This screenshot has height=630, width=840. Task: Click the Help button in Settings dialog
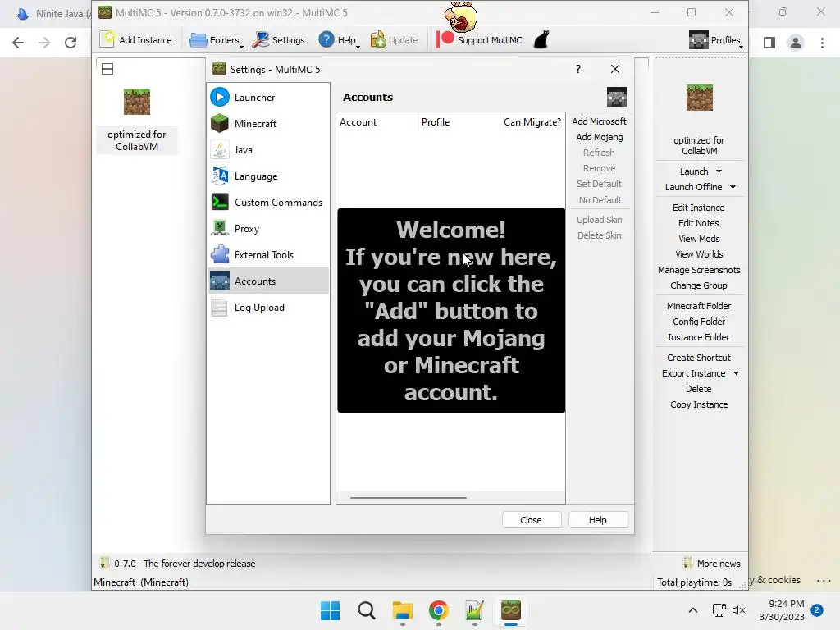point(597,520)
